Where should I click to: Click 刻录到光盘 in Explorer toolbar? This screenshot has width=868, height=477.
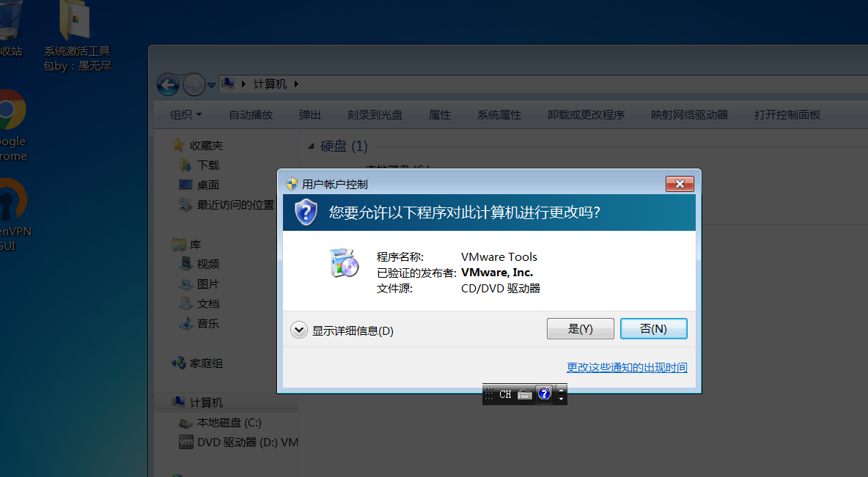[375, 114]
